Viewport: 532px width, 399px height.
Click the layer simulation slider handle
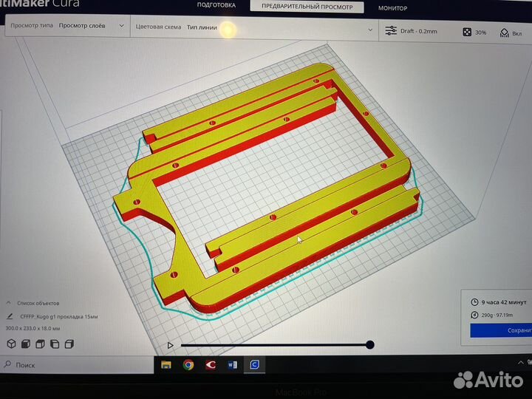[x=369, y=344]
